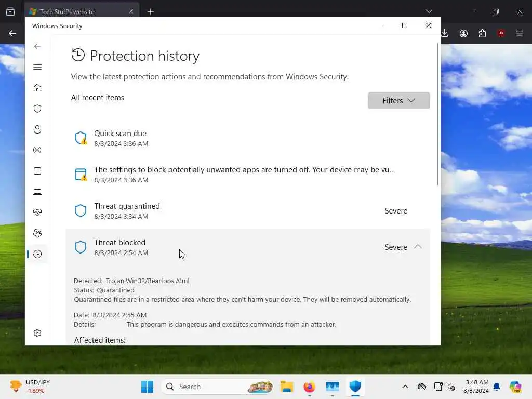Open Virus & threat protection shield icon
This screenshot has width=532, height=399.
(37, 109)
